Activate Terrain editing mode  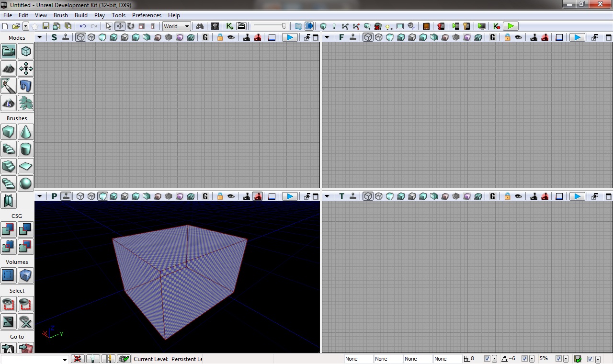coord(8,68)
